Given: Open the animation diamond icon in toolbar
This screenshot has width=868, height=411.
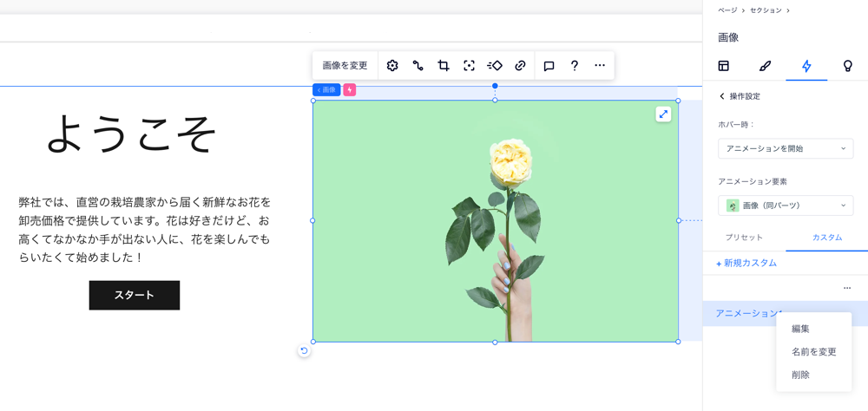Looking at the screenshot, I should click(495, 66).
